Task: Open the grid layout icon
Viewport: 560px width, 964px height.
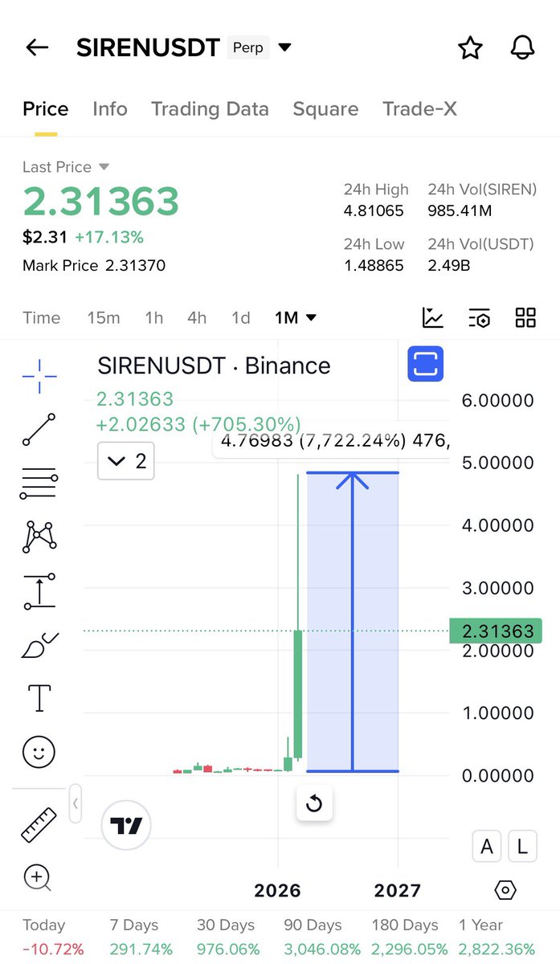Action: [525, 317]
